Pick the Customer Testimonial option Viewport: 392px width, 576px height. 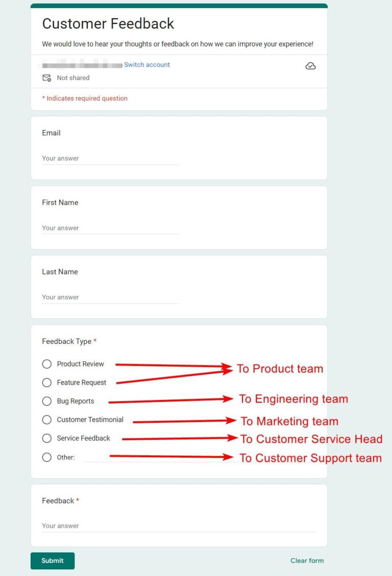click(46, 419)
